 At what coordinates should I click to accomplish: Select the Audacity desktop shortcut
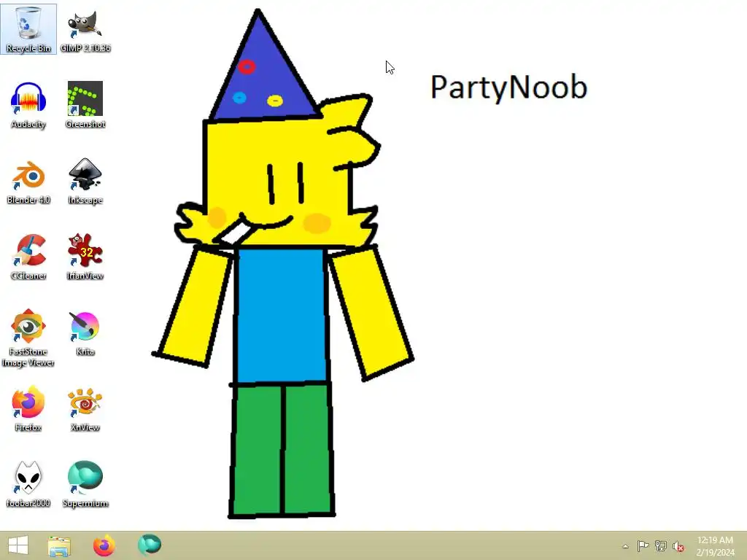[x=28, y=105]
